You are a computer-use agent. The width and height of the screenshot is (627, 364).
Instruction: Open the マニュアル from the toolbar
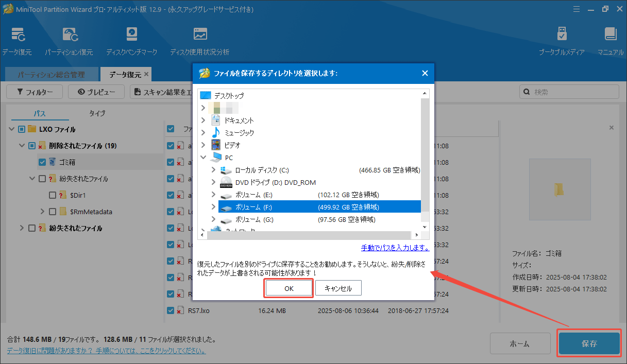click(x=611, y=41)
